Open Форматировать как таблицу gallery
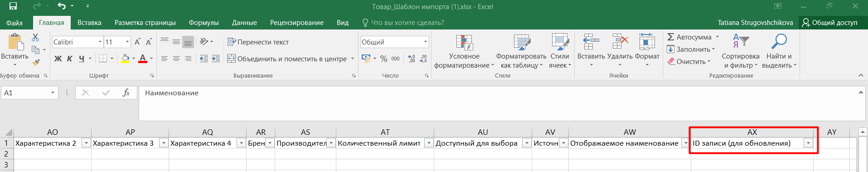Screen dimensions: 868x172 point(521,51)
